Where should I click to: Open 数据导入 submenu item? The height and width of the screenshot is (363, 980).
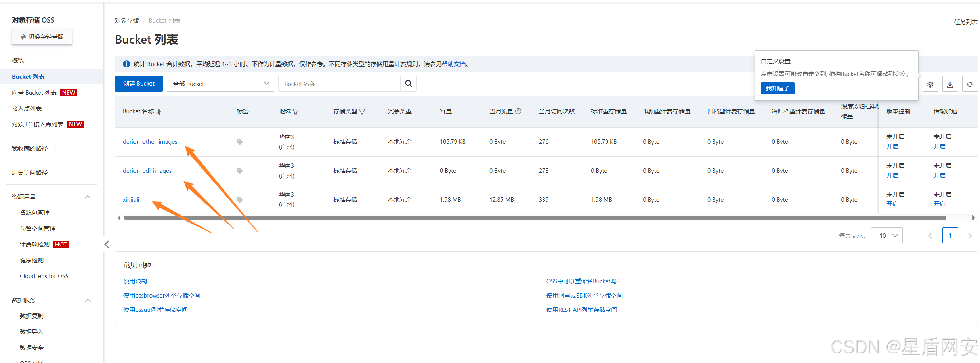pos(32,332)
